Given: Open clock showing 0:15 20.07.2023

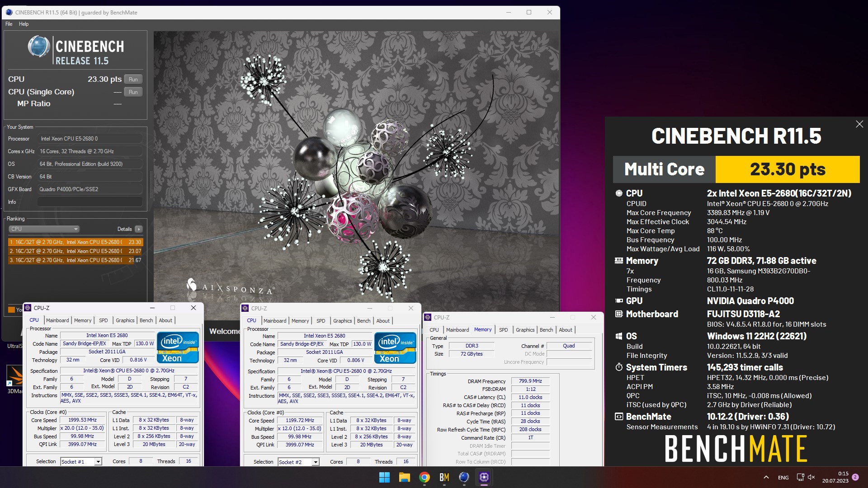Looking at the screenshot, I should [x=835, y=477].
